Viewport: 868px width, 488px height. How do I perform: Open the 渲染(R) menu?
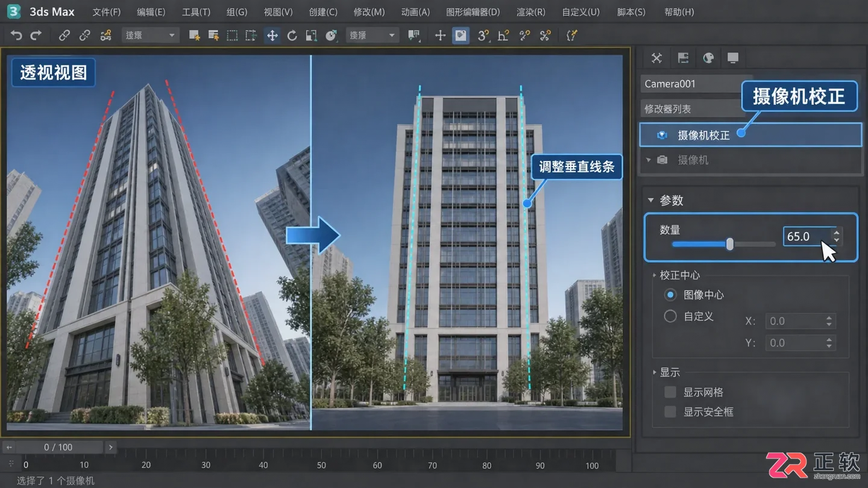[x=531, y=12]
